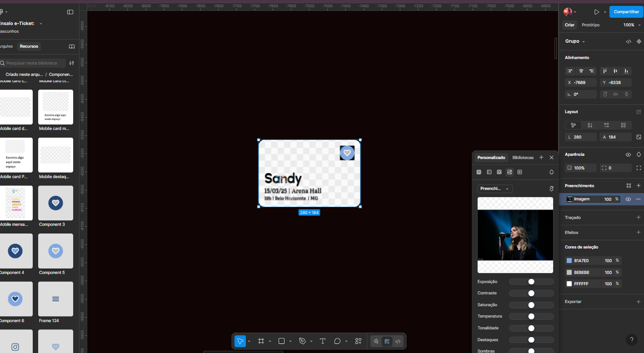Click the Pesquisar nesta biblioteca search field

click(x=33, y=63)
